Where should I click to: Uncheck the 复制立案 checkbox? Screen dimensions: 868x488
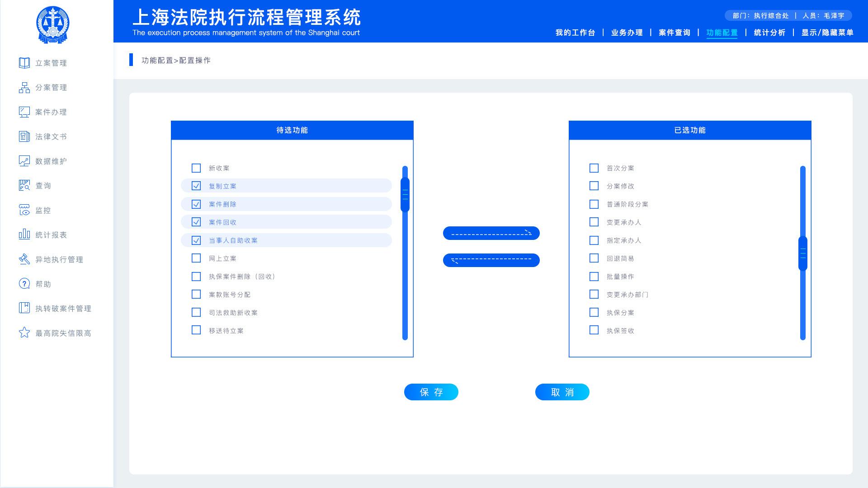196,186
